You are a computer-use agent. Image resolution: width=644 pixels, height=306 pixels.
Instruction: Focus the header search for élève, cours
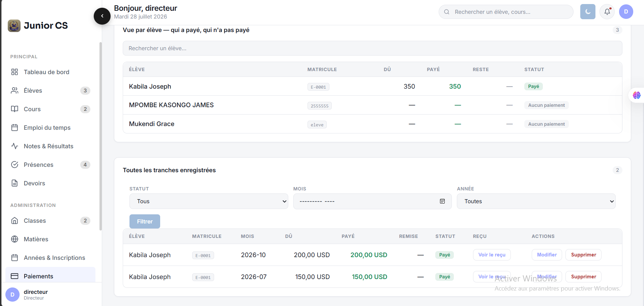coord(506,12)
